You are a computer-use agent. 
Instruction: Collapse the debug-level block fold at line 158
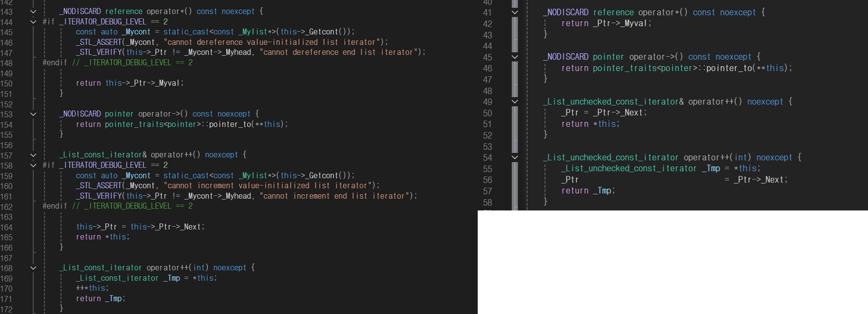click(x=33, y=165)
